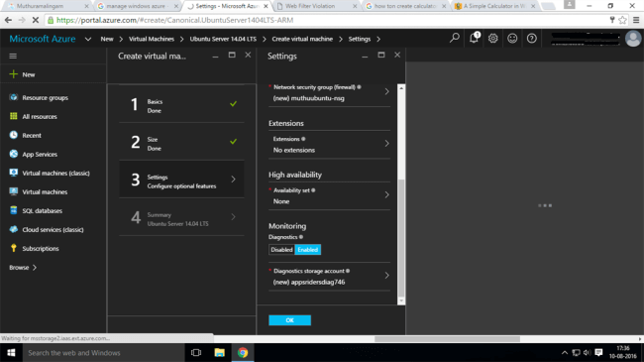Open Virtual machines (classic) icon
Image resolution: width=644 pixels, height=362 pixels.
click(x=14, y=173)
